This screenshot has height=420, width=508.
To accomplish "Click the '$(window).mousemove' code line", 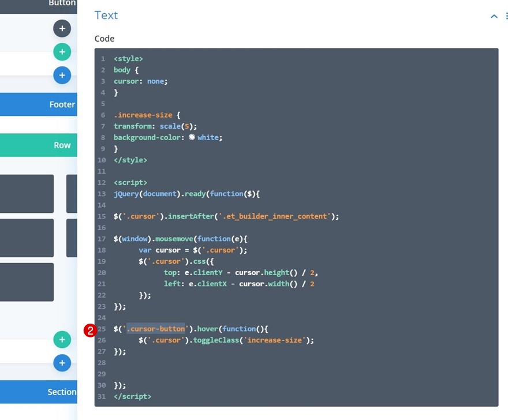I will 181,239.
